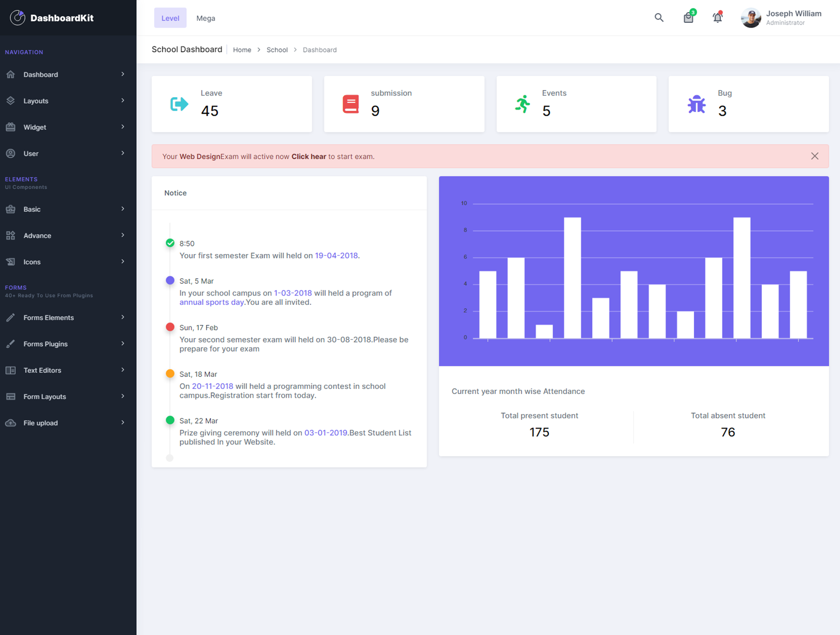Open the annual sports day link
The image size is (840, 635).
pos(212,302)
